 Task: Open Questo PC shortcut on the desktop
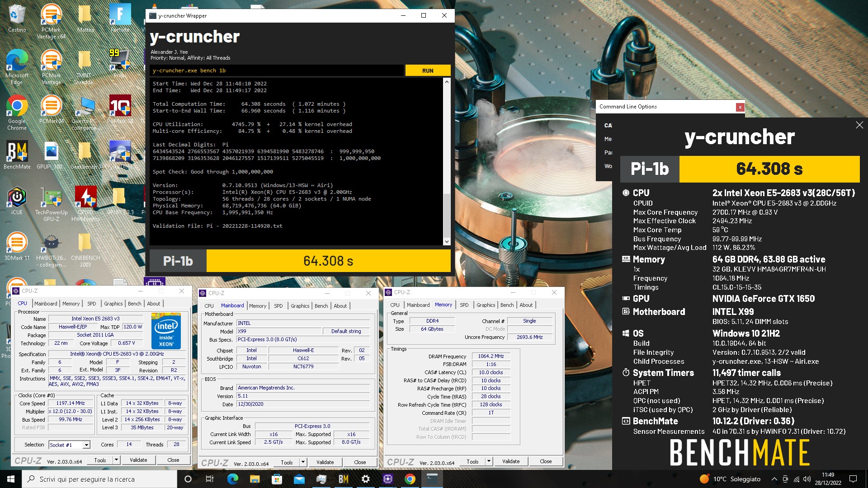click(85, 113)
